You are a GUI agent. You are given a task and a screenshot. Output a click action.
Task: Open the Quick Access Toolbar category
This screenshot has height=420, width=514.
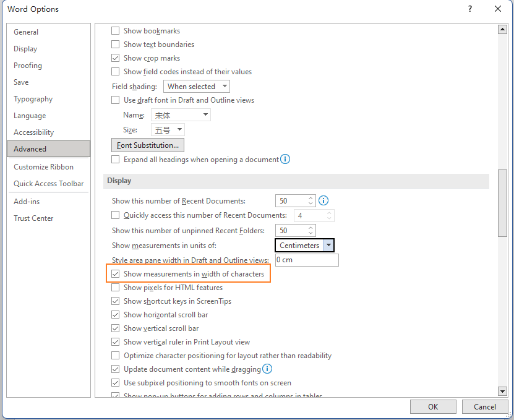(48, 184)
